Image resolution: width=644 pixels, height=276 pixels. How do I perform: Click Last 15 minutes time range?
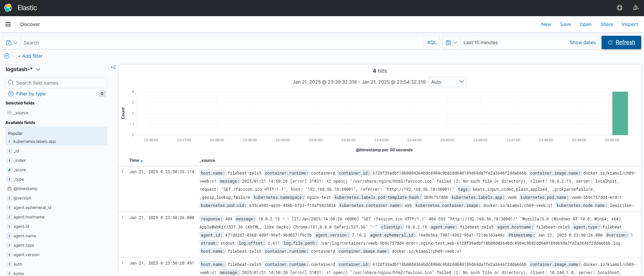[481, 42]
